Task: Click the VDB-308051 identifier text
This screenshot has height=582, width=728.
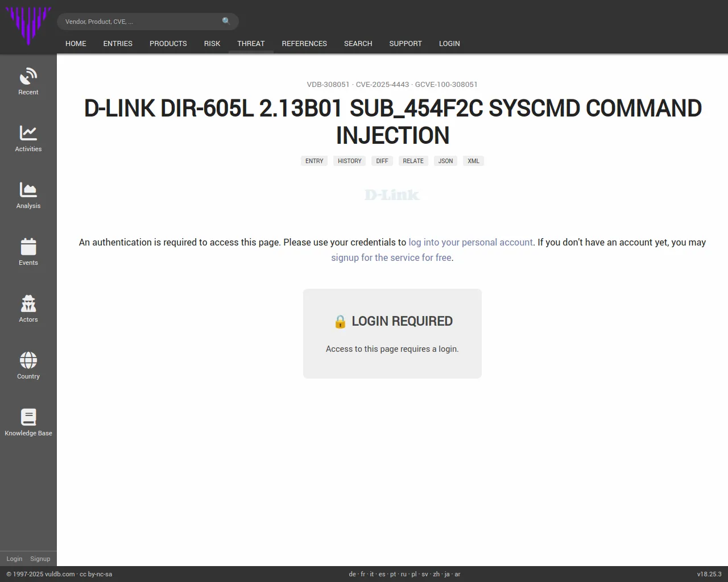Action: (328, 84)
